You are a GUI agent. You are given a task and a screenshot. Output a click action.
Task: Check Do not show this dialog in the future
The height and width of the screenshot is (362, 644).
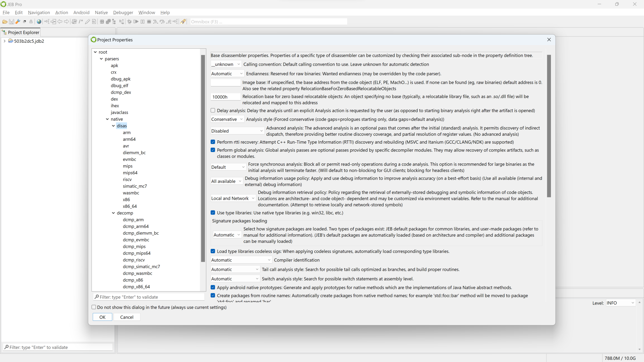click(x=94, y=307)
